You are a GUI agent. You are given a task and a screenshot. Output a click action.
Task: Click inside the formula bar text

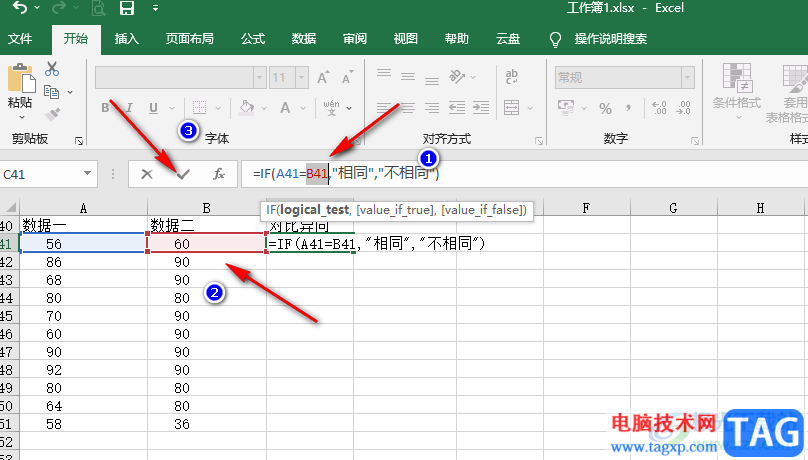point(346,173)
